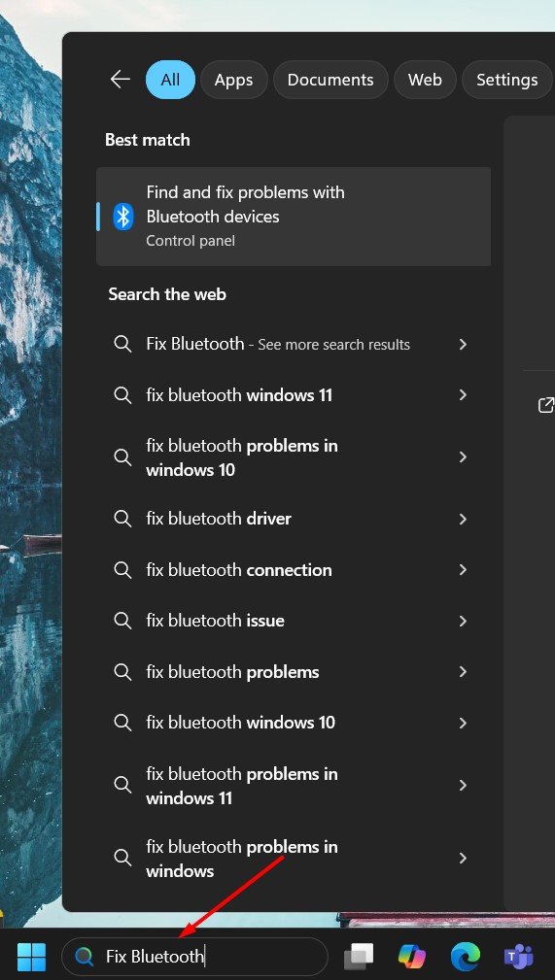
Task: Expand chevron for fix bluetooth problems
Action: click(x=463, y=672)
